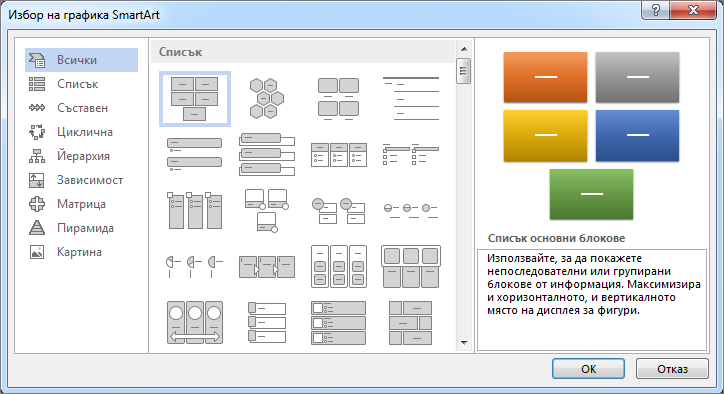Viewport: 724px width, 394px height.
Task: Open the Картина category
Action: click(x=81, y=252)
